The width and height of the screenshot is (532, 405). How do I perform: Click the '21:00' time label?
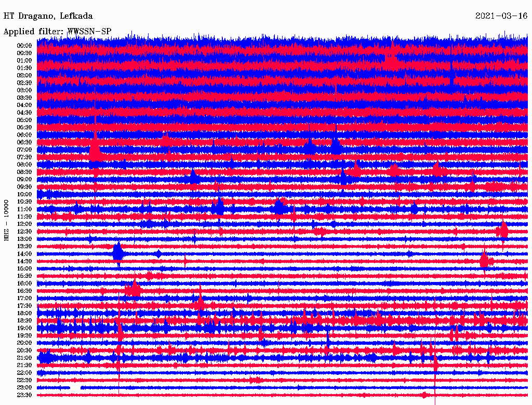[24, 358]
